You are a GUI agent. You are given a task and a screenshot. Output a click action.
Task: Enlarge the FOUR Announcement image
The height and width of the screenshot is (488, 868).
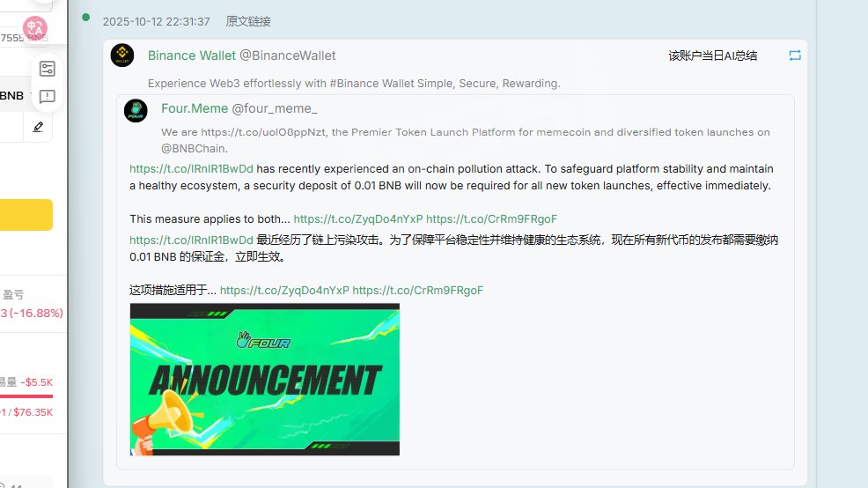[x=265, y=380]
